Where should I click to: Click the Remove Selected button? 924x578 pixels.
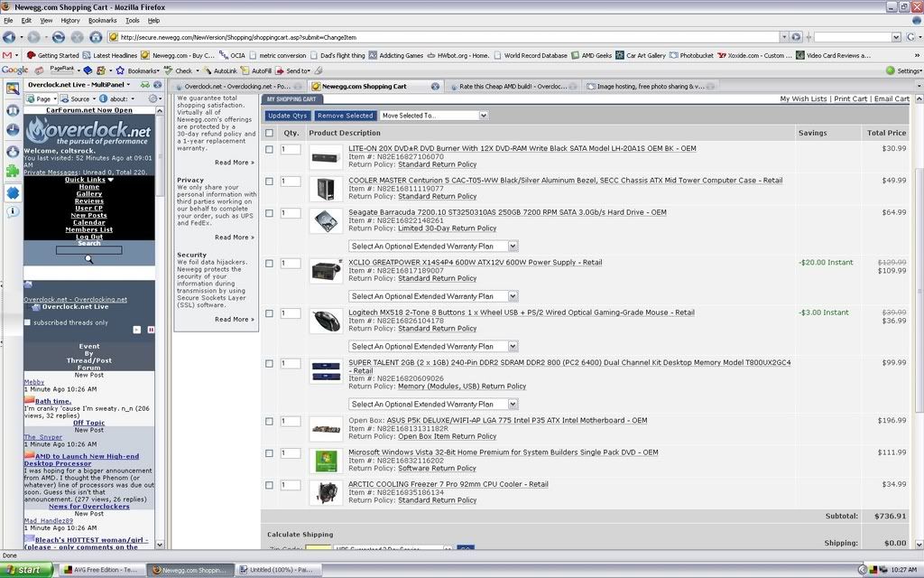[x=346, y=116]
